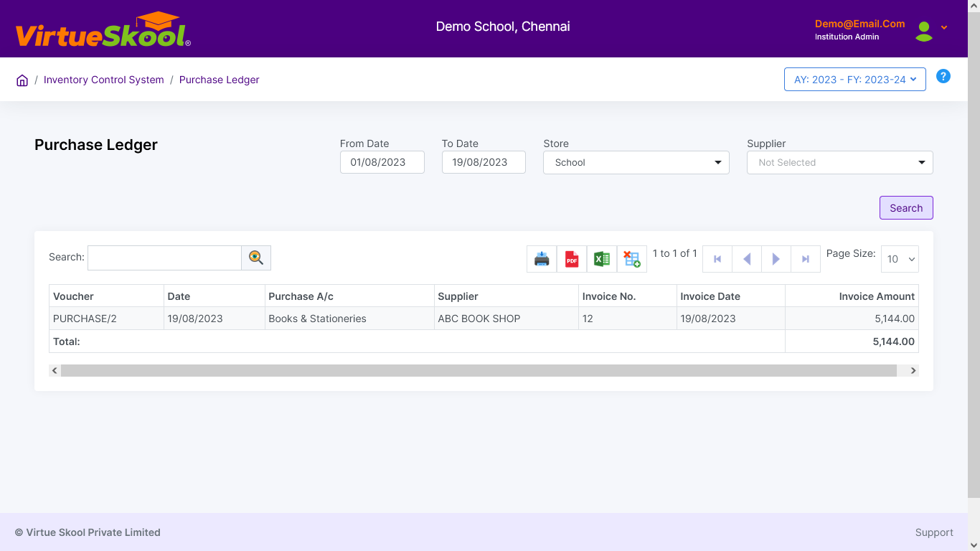Screen dimensions: 980x551
Task: Open the Support link in footer
Action: coord(934,532)
